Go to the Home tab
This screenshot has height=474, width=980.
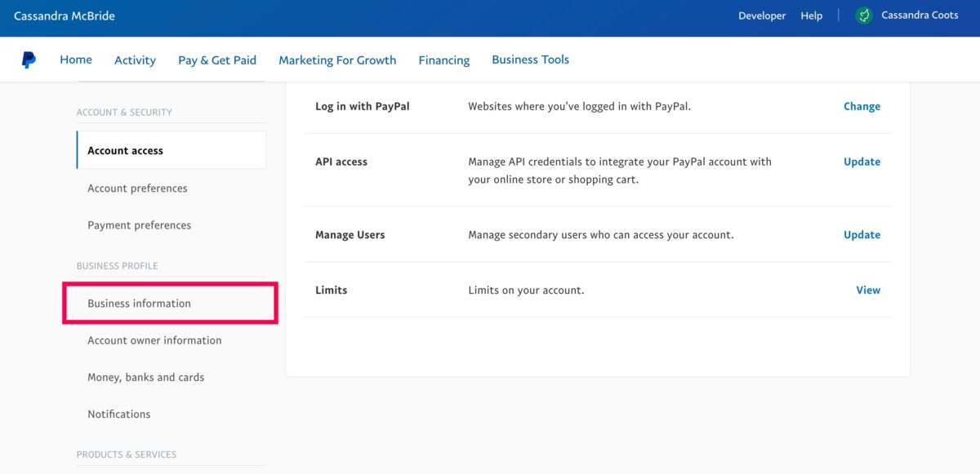point(76,60)
